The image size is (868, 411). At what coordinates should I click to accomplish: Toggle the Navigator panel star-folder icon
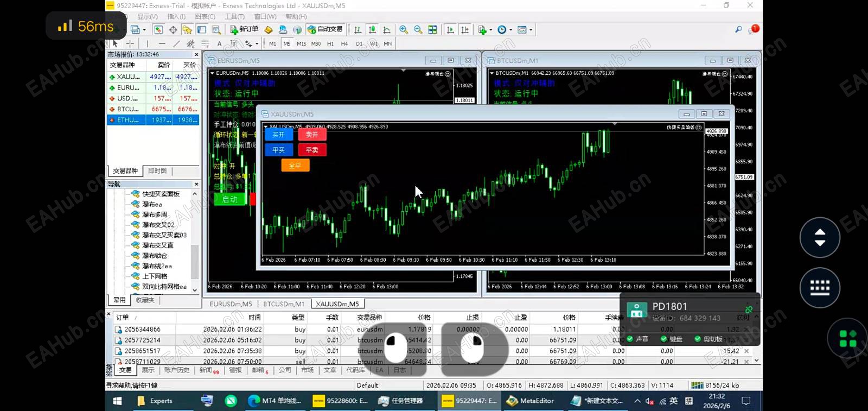pyautogui.click(x=187, y=29)
